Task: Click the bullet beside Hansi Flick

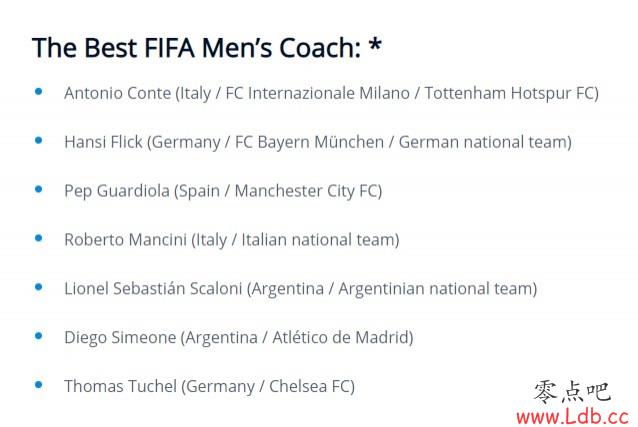Action: 39,140
